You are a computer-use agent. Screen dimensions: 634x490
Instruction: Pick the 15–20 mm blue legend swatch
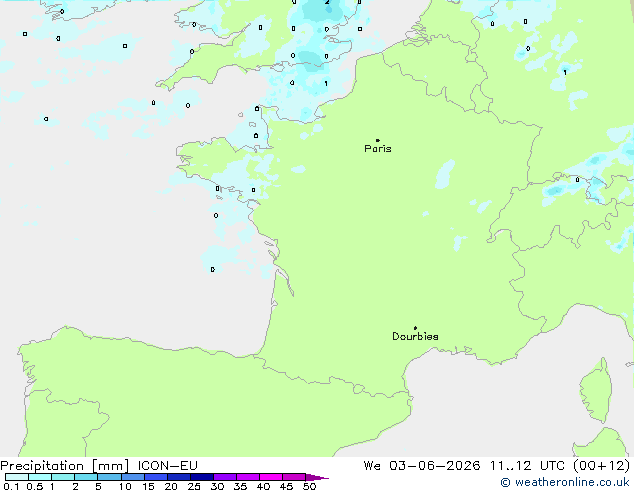tap(155, 477)
